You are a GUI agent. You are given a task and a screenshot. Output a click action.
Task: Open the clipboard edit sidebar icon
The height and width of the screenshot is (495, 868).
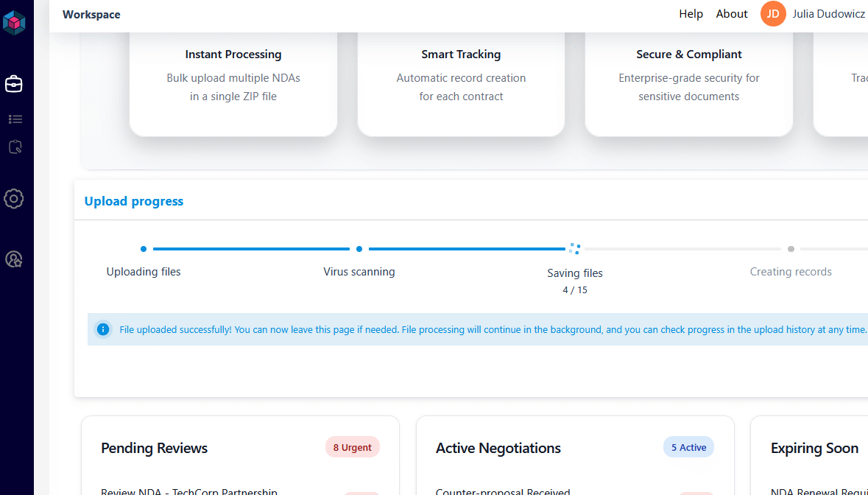(x=15, y=147)
